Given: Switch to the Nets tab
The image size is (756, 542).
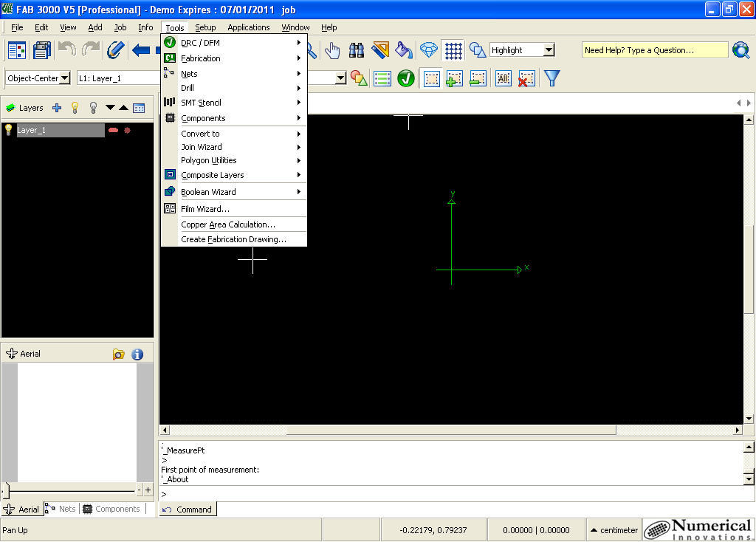Looking at the screenshot, I should coord(61,509).
